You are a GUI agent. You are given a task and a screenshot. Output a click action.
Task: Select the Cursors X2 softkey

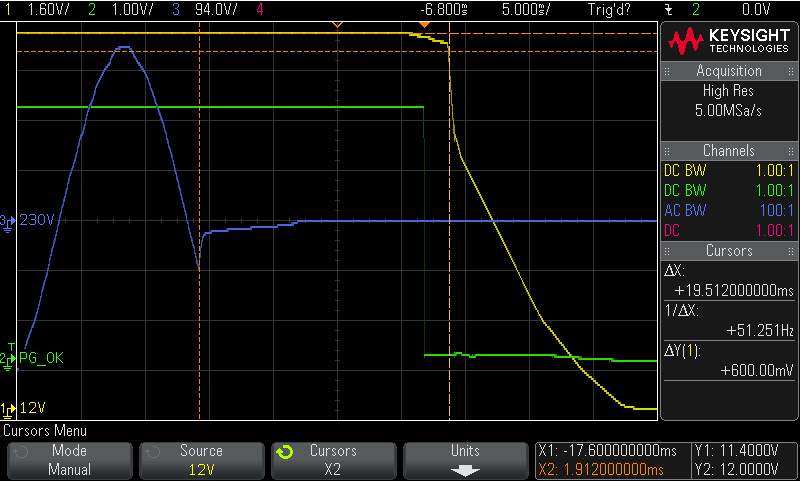(333, 461)
